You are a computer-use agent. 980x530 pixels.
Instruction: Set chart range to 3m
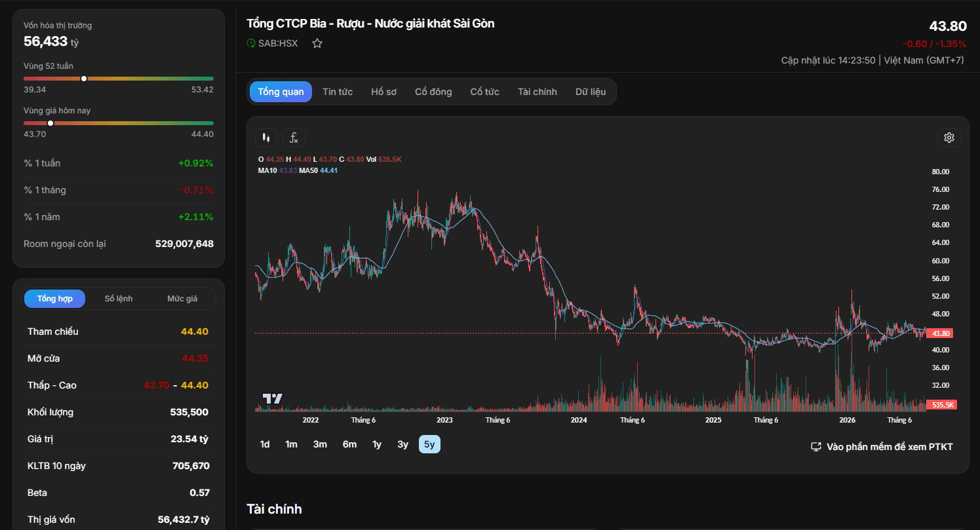[x=320, y=445]
